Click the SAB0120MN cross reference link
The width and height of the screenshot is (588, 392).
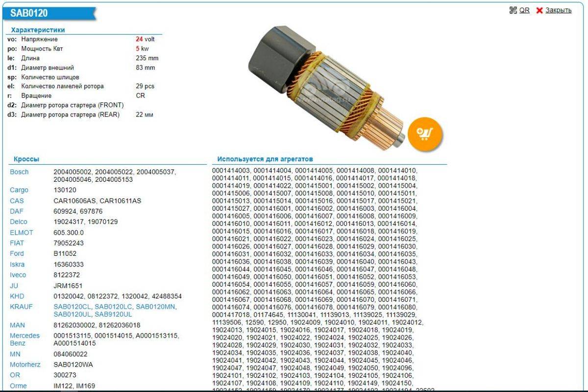[x=155, y=307]
